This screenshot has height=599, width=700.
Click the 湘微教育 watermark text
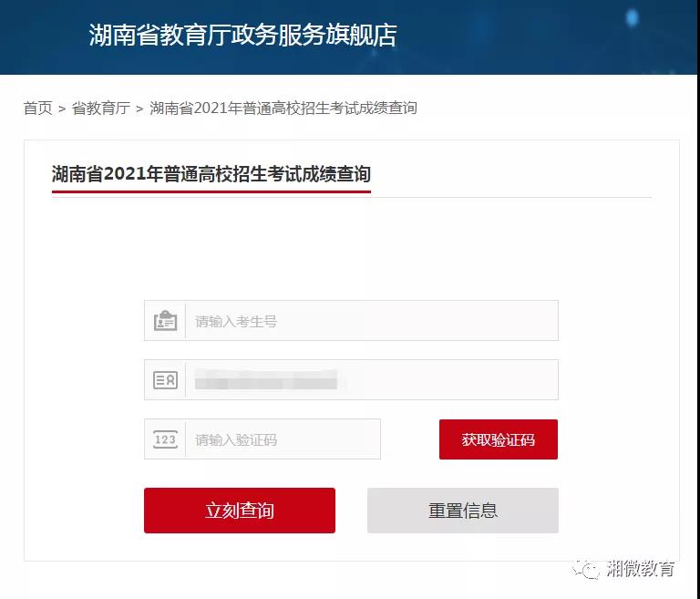642,569
